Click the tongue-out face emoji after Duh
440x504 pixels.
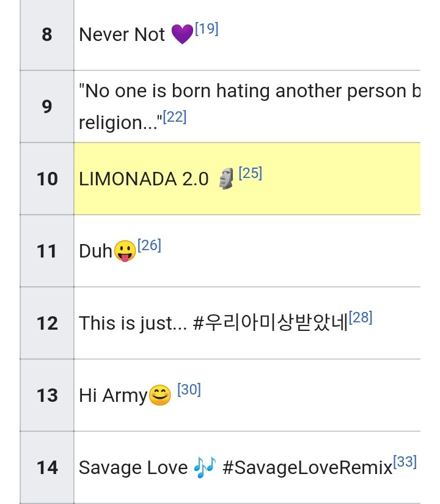125,251
